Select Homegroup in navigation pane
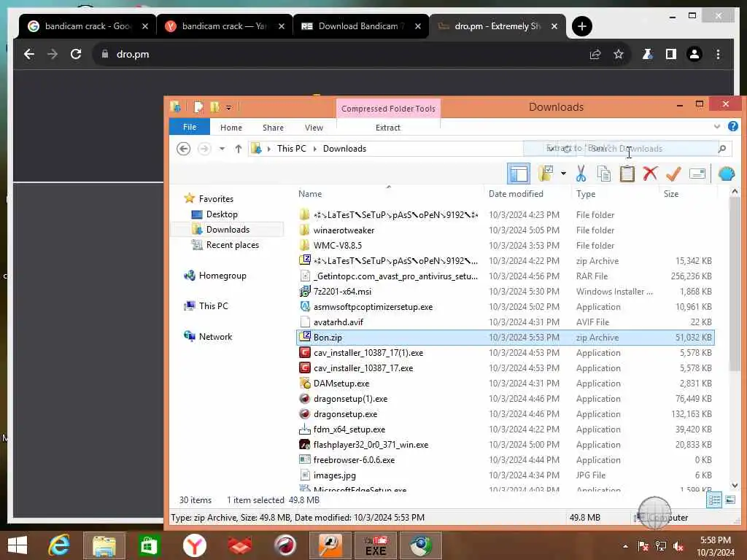 (222, 275)
